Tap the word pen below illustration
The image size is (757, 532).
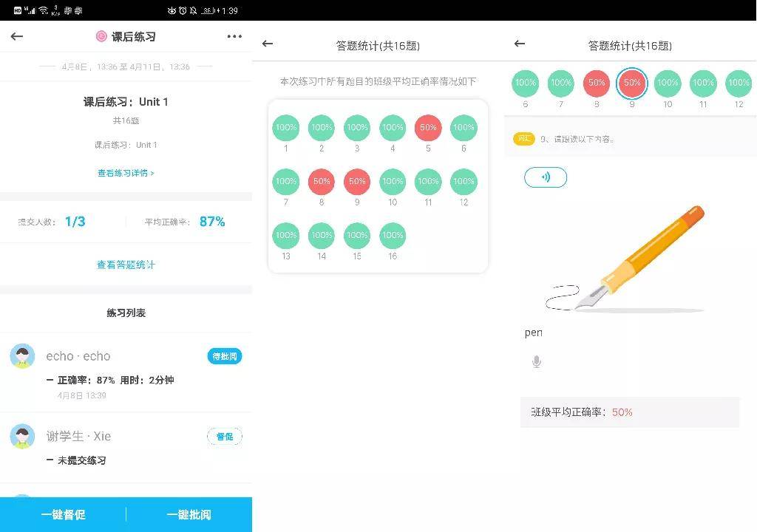pyautogui.click(x=534, y=332)
